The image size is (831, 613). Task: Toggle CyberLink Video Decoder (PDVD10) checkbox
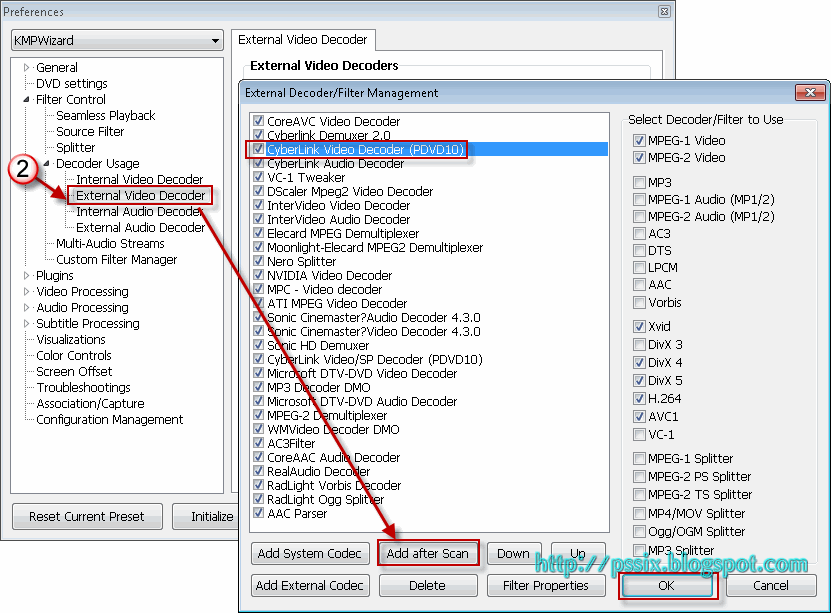258,149
